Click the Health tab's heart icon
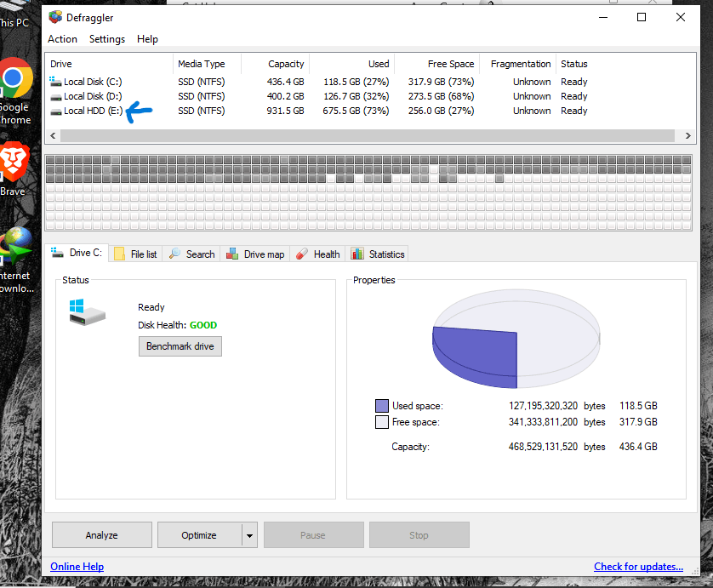The height and width of the screenshot is (588, 713). click(x=302, y=254)
